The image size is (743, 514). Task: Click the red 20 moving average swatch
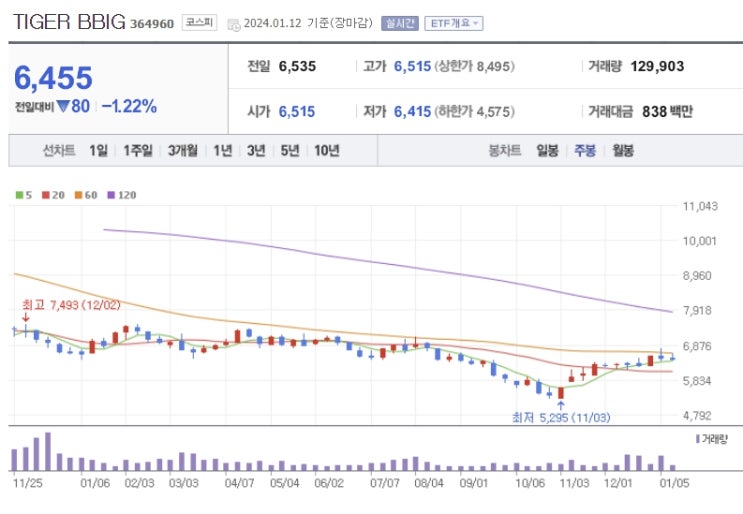(45, 195)
